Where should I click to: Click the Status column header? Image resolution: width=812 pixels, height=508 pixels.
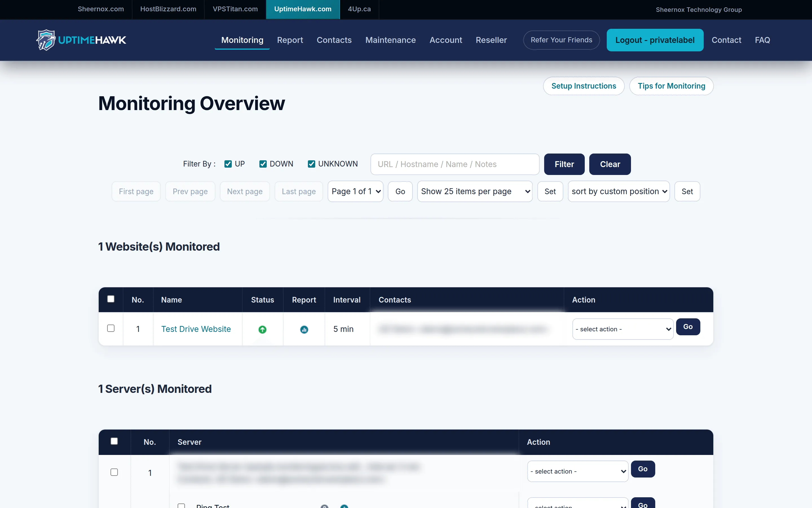262,300
